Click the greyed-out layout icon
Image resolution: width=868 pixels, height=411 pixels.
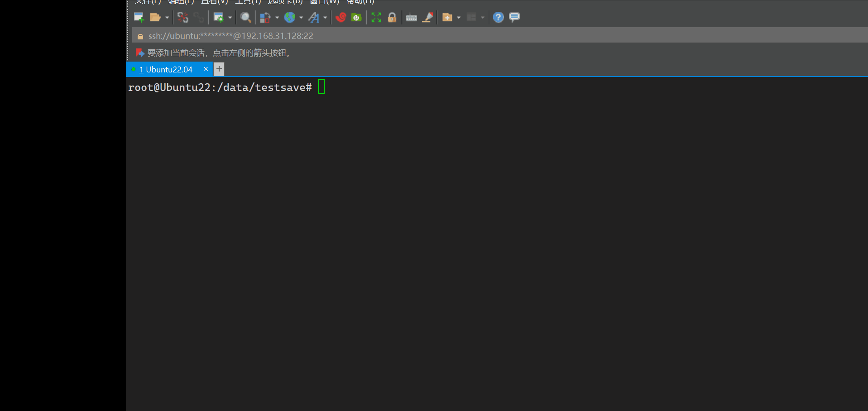pyautogui.click(x=471, y=18)
